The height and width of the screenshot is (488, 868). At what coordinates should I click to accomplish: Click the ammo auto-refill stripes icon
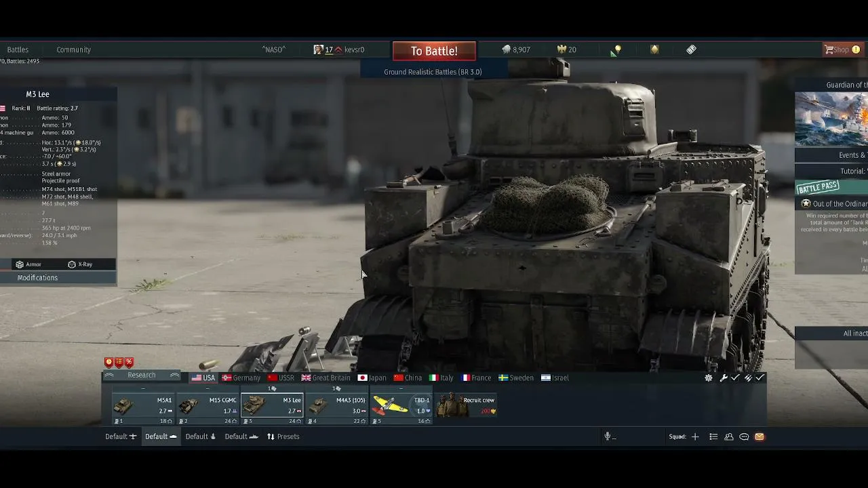[749, 378]
